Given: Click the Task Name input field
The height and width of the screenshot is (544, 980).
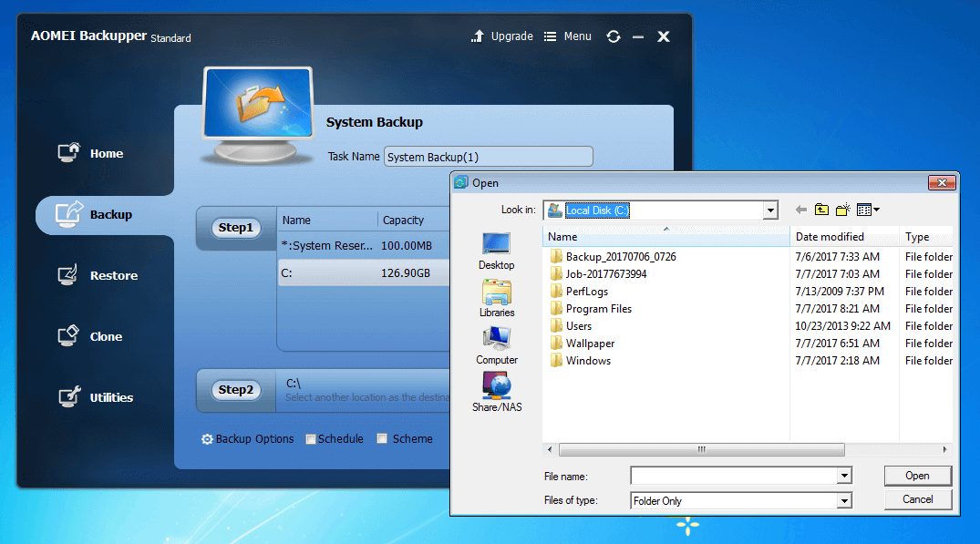Looking at the screenshot, I should point(488,157).
